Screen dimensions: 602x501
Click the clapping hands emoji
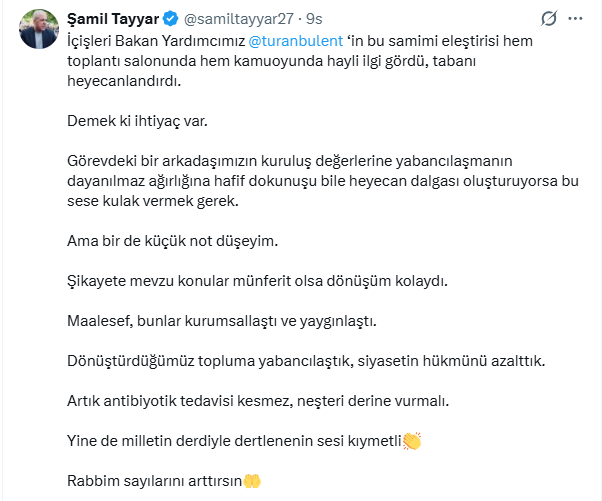click(412, 440)
